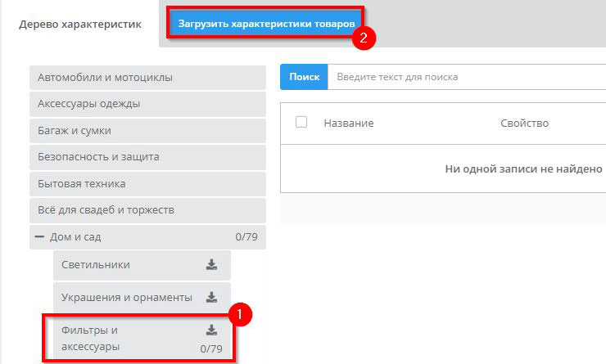Click download icon next to Украшения и орнаменты

211,297
